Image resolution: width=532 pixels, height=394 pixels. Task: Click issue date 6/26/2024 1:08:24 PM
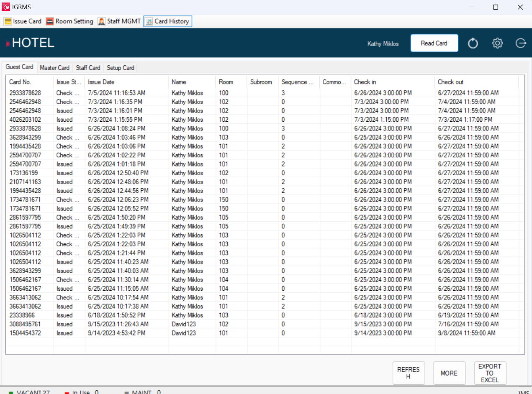click(116, 128)
